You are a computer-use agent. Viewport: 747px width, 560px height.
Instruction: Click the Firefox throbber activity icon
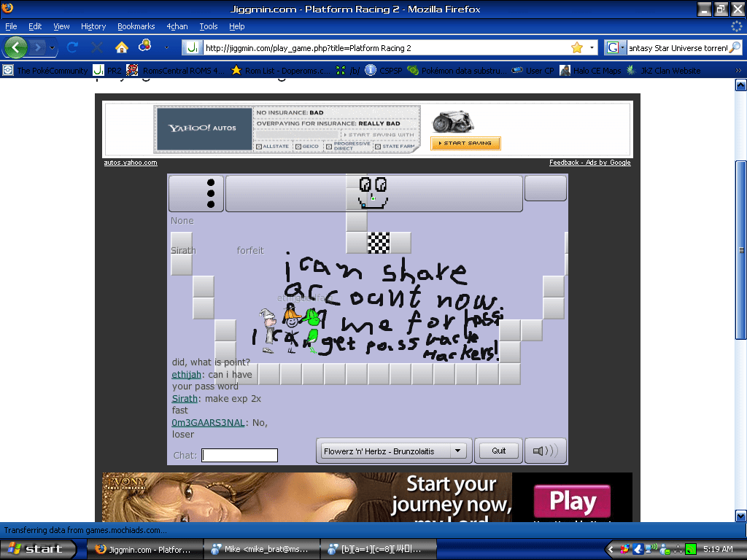click(x=737, y=26)
